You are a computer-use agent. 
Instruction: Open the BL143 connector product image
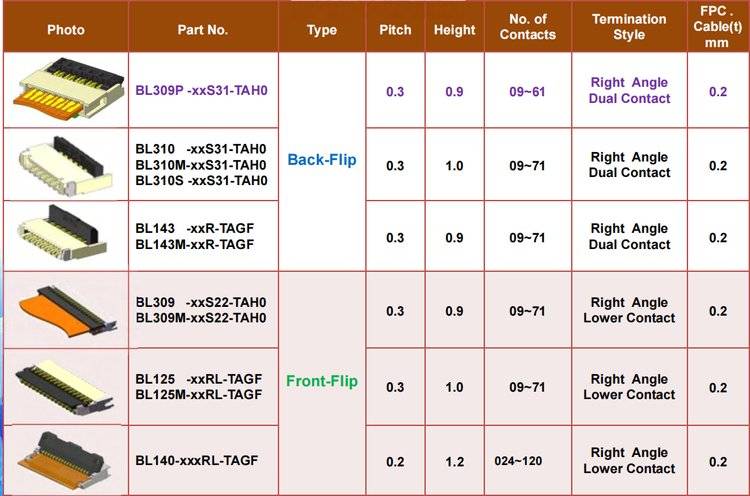65,237
